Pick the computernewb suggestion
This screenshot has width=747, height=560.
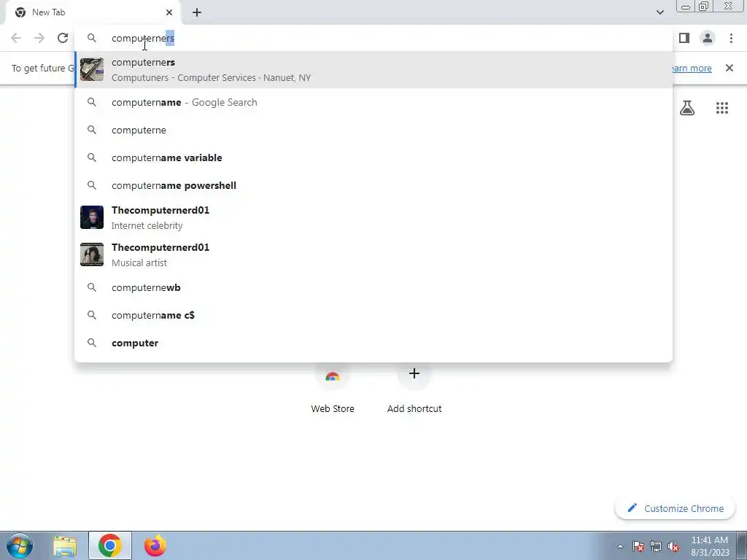click(373, 287)
